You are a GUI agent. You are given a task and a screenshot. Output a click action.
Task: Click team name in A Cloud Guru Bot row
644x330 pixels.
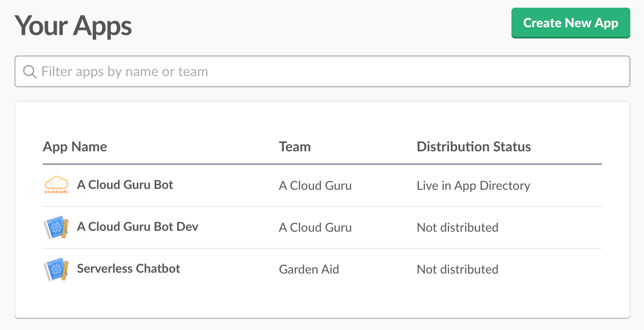(315, 186)
